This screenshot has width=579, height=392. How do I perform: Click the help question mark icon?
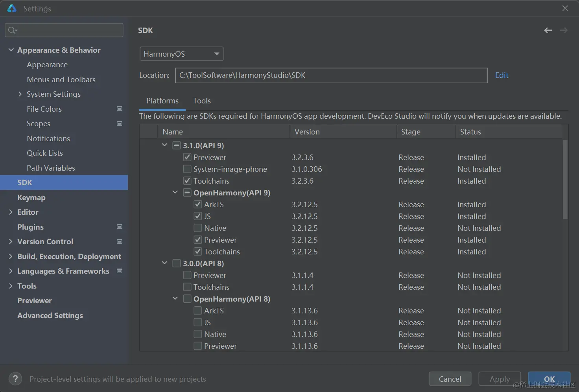coord(15,379)
